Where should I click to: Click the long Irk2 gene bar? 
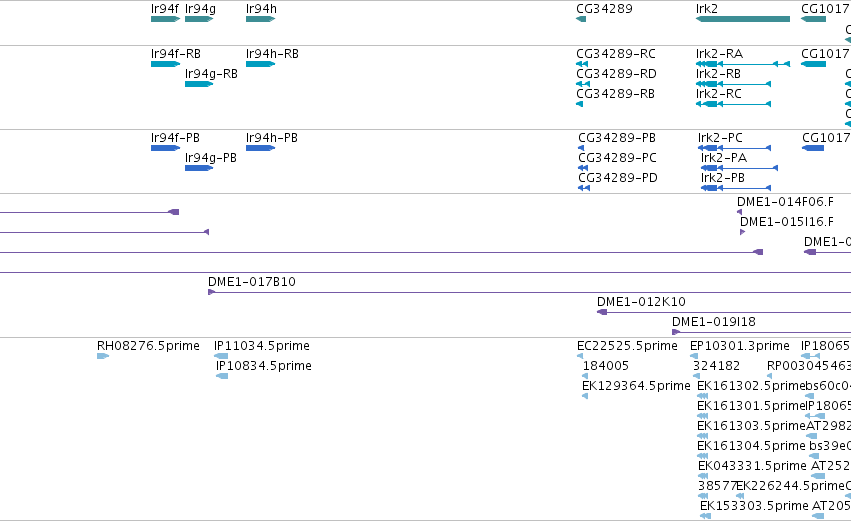(742, 19)
